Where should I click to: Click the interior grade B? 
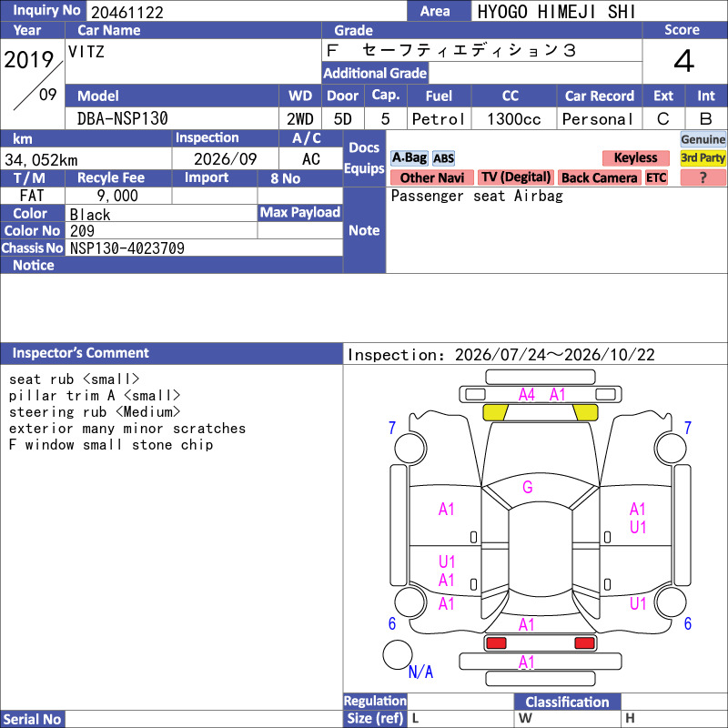click(706, 119)
